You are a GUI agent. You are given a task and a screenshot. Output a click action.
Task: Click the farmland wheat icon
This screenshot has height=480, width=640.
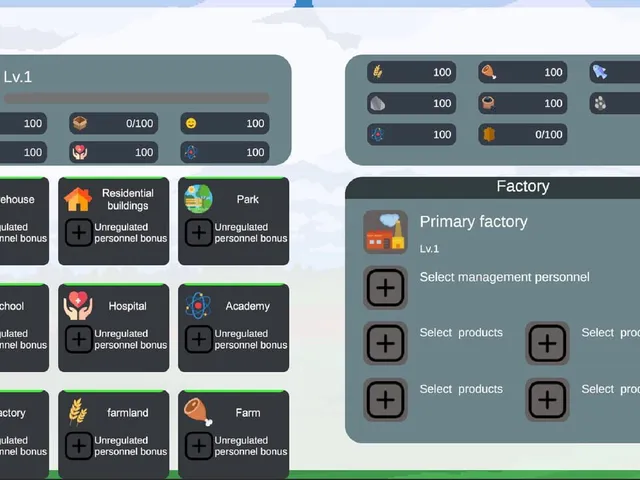[78, 412]
